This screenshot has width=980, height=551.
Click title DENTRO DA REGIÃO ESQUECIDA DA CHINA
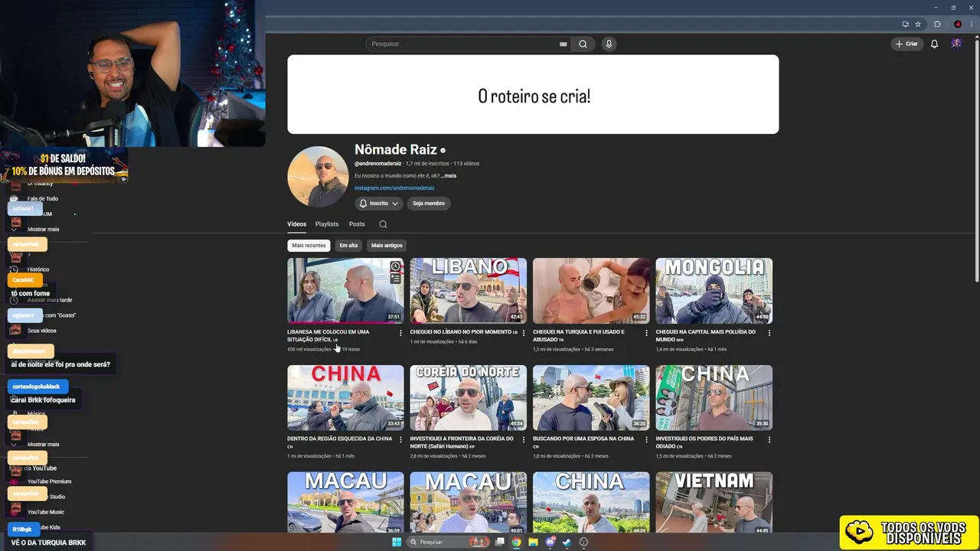(339, 439)
